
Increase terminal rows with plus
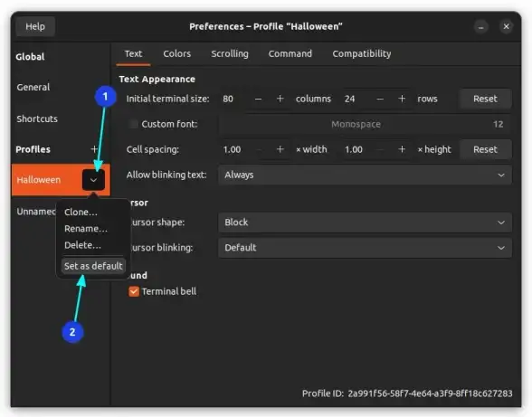402,99
